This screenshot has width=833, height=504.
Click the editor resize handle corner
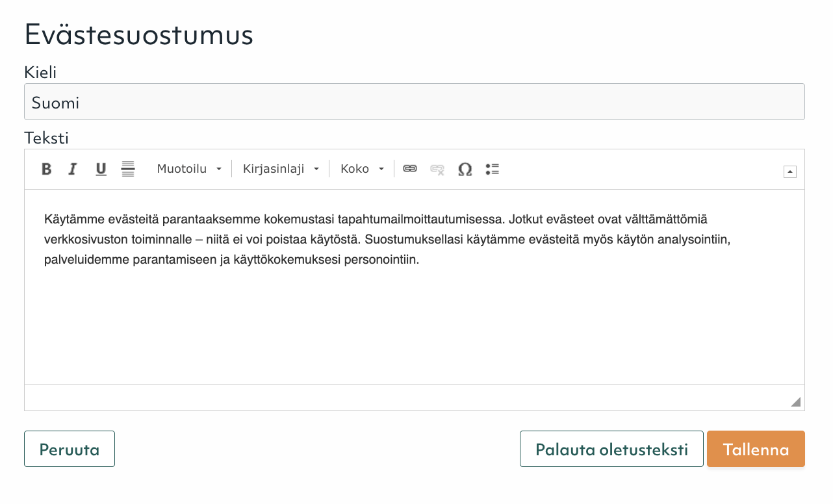[x=795, y=402]
